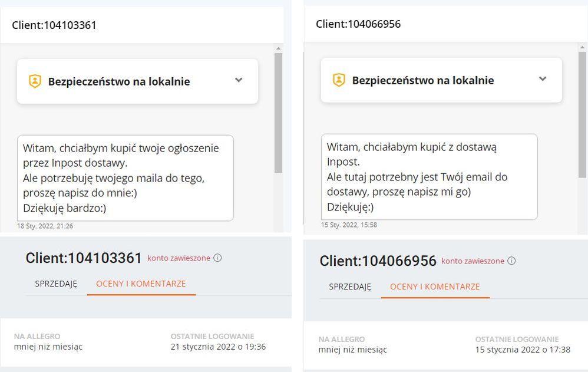Expand left Bezpieczeństwo na lokalnie chevron
The width and height of the screenshot is (588, 372).
[239, 80]
